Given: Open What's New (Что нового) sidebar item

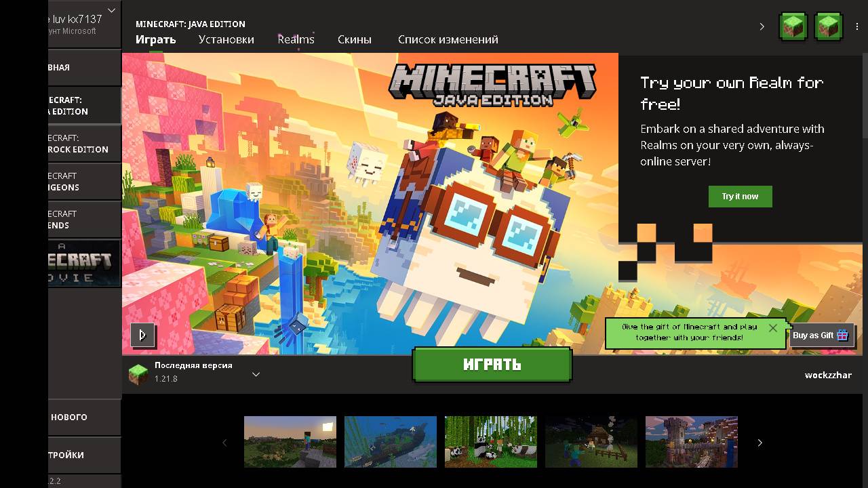Looking at the screenshot, I should coord(85,417).
